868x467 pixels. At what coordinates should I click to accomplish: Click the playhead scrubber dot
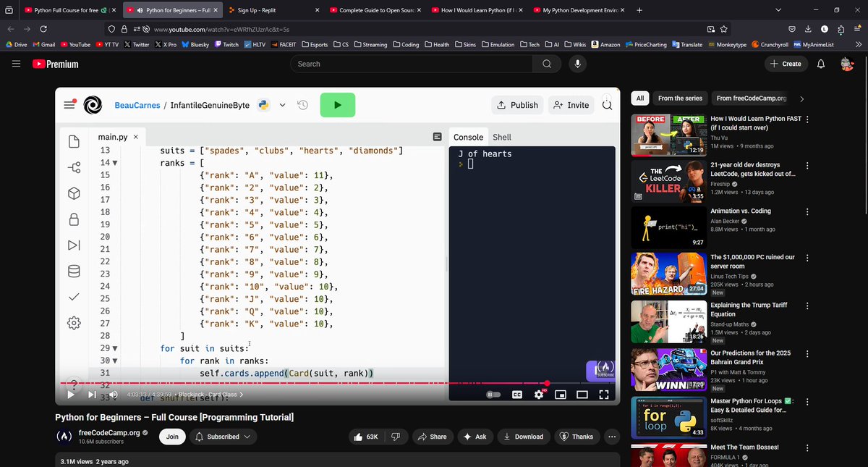[x=547, y=383]
